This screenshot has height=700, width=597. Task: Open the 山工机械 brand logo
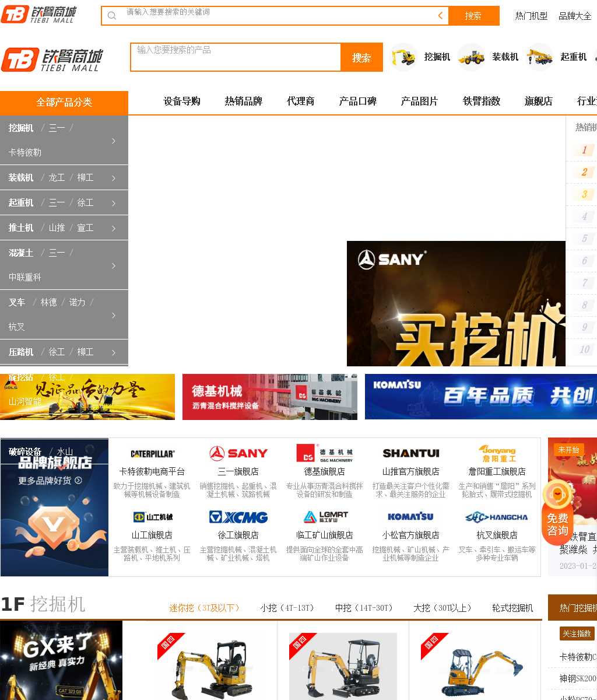(x=152, y=517)
